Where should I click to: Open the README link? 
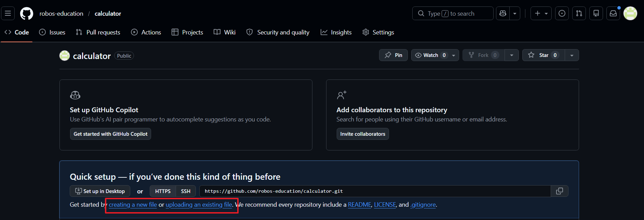tap(360, 205)
